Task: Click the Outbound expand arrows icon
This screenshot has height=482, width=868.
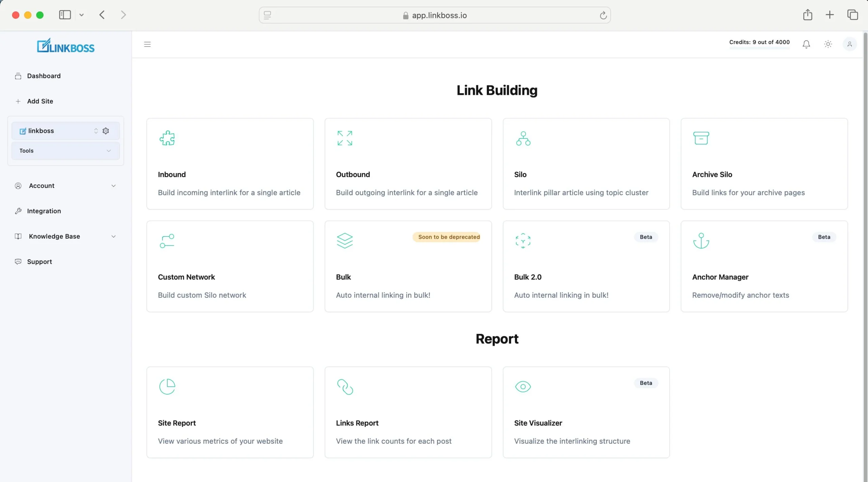Action: (x=345, y=138)
